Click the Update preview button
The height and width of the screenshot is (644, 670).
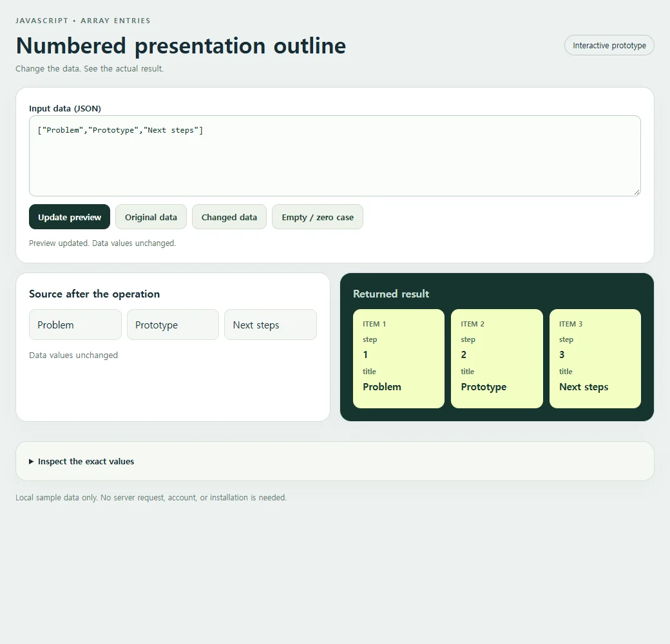pyautogui.click(x=70, y=217)
